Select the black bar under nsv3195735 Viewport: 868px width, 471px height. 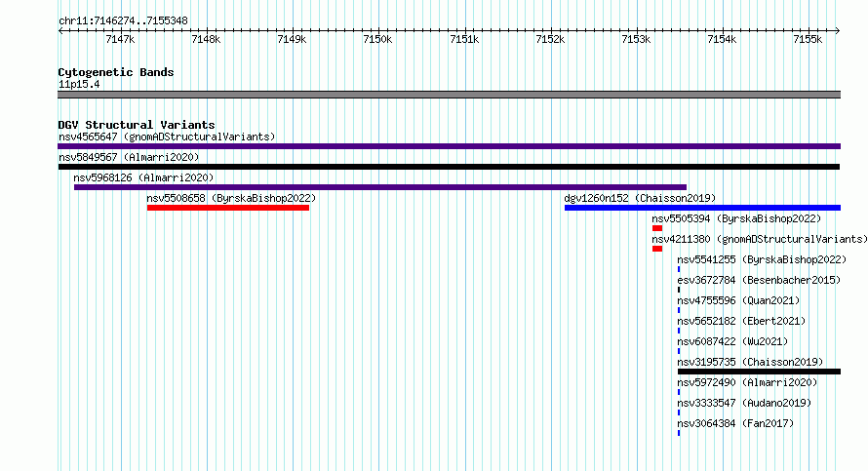tap(759, 372)
